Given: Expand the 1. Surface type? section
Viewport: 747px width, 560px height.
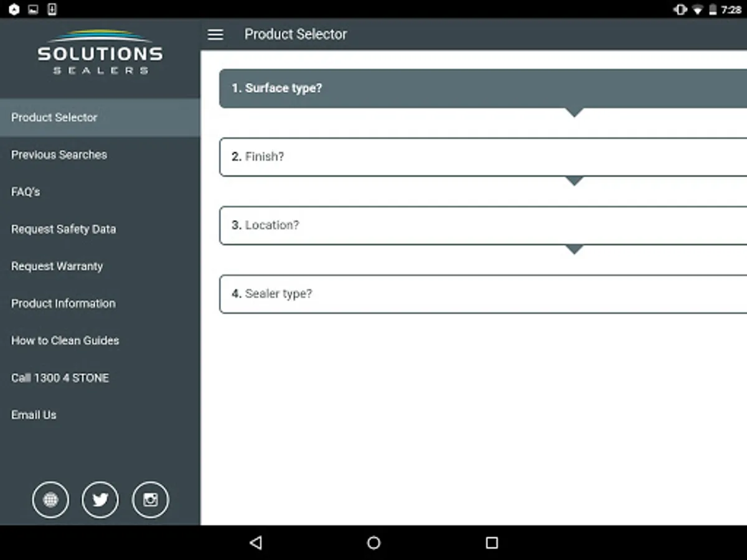Looking at the screenshot, I should pos(483,88).
